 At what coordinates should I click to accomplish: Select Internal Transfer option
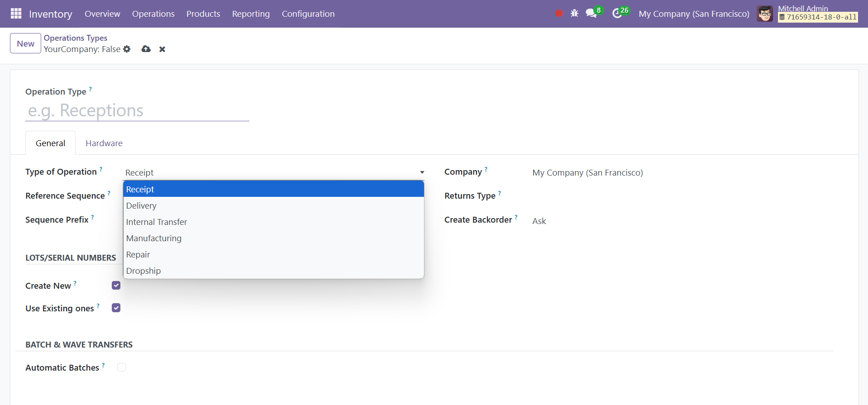[x=274, y=222]
